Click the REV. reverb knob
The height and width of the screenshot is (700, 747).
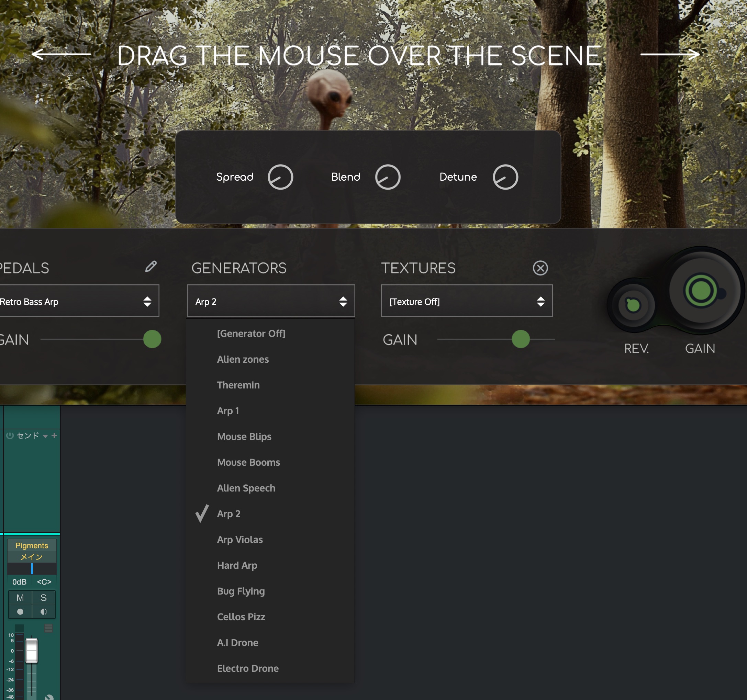[633, 305]
